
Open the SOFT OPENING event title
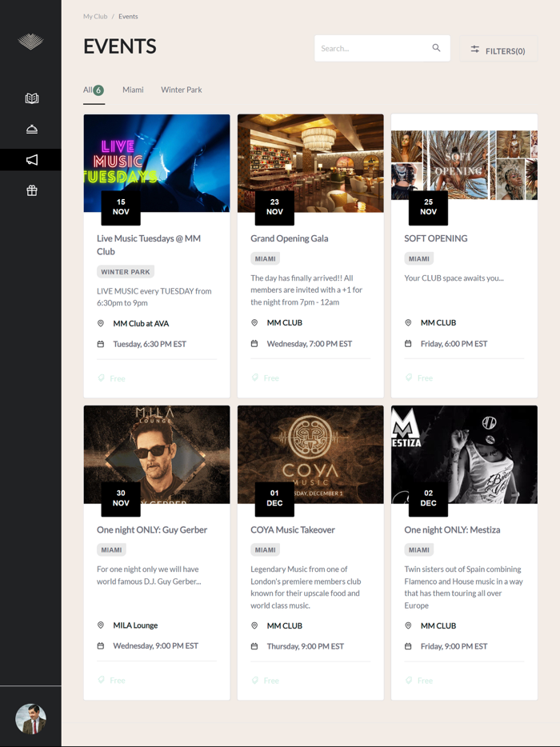pyautogui.click(x=436, y=238)
